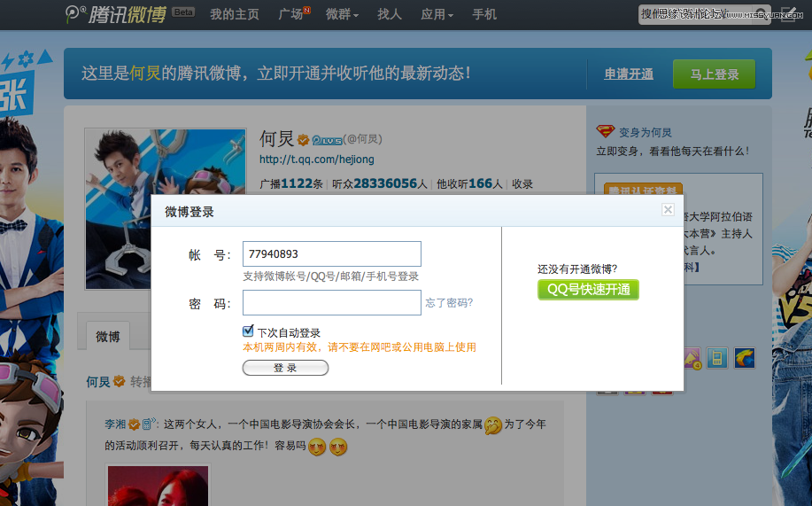This screenshot has height=506, width=812.
Task: Expand the 应用 dropdown menu
Action: 437,14
